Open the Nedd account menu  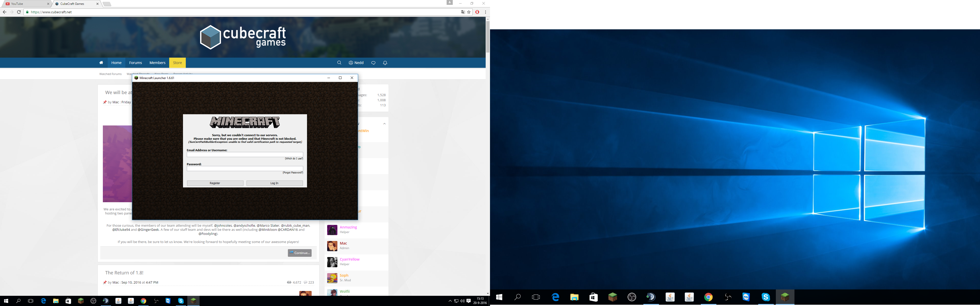coord(356,63)
